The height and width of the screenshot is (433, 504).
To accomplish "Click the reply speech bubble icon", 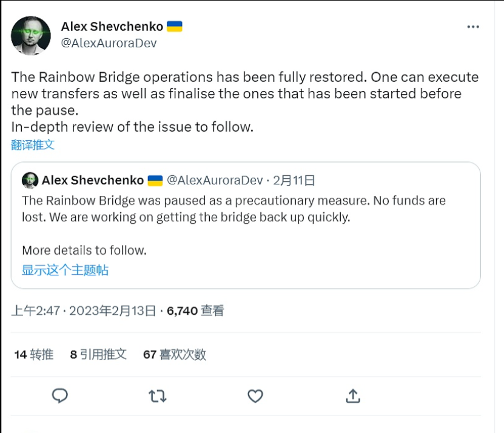I will tap(59, 396).
